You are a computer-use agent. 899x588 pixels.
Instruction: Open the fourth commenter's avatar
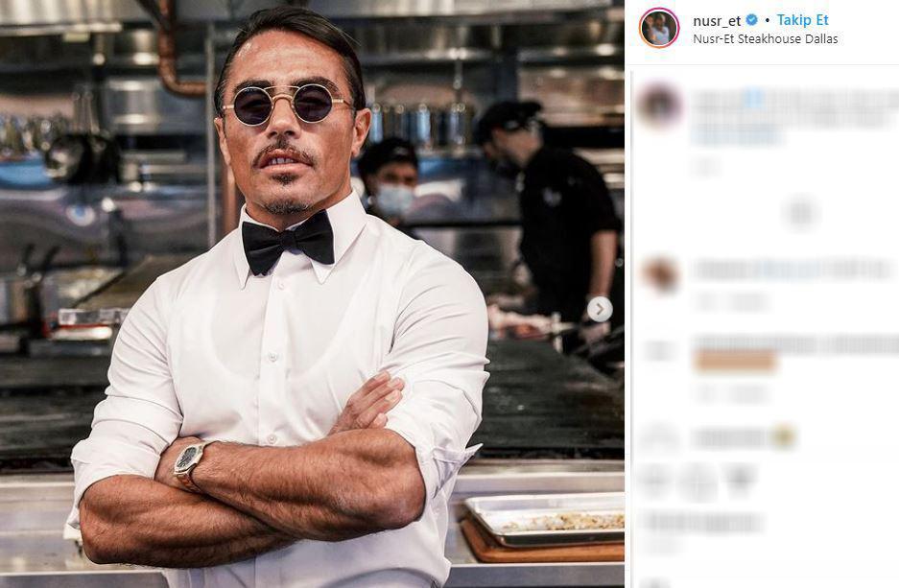[659, 437]
